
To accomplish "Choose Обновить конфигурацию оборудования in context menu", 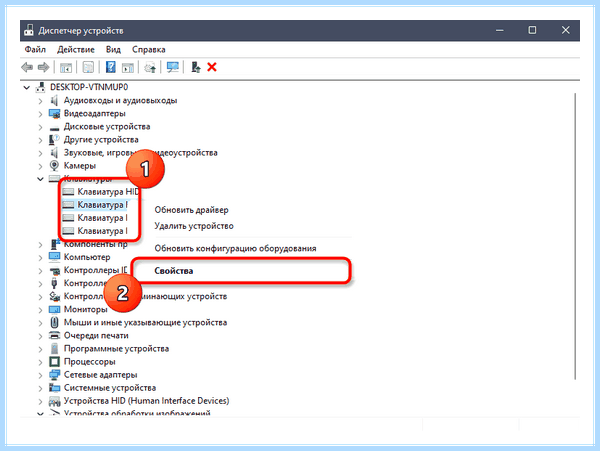I will point(235,248).
